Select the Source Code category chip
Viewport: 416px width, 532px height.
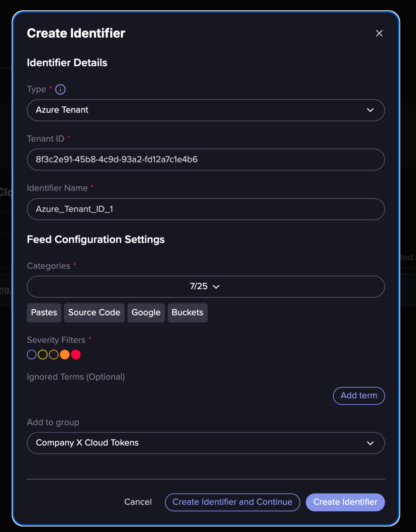coord(94,312)
